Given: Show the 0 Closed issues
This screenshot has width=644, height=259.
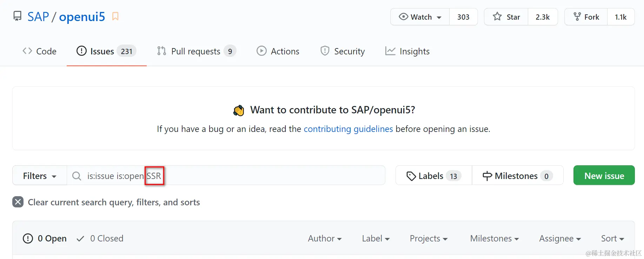Looking at the screenshot, I should pyautogui.click(x=100, y=239).
